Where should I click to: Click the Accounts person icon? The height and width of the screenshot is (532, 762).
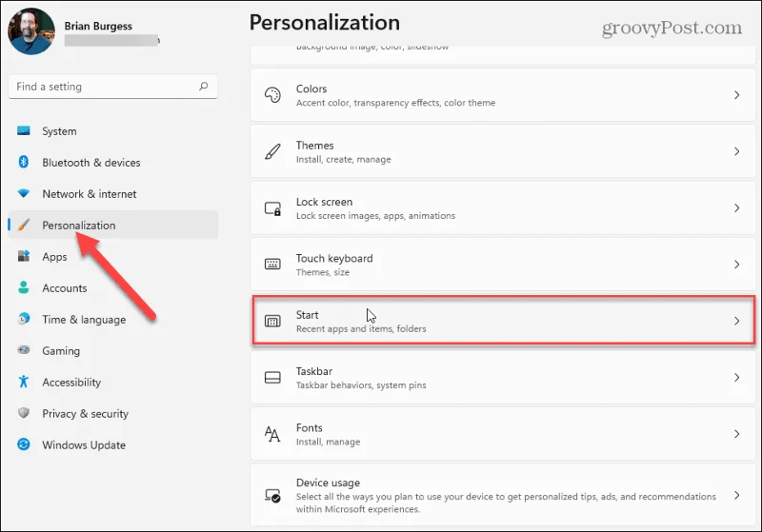23,287
